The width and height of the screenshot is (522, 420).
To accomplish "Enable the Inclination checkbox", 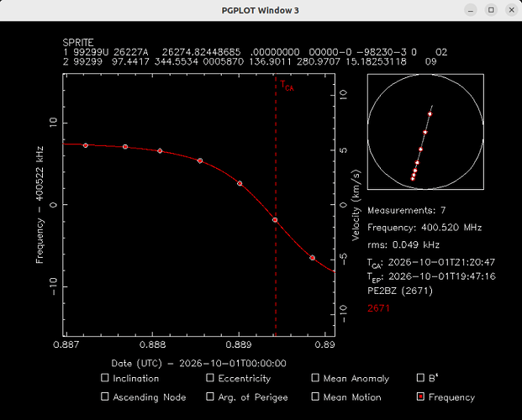I will 105,378.
